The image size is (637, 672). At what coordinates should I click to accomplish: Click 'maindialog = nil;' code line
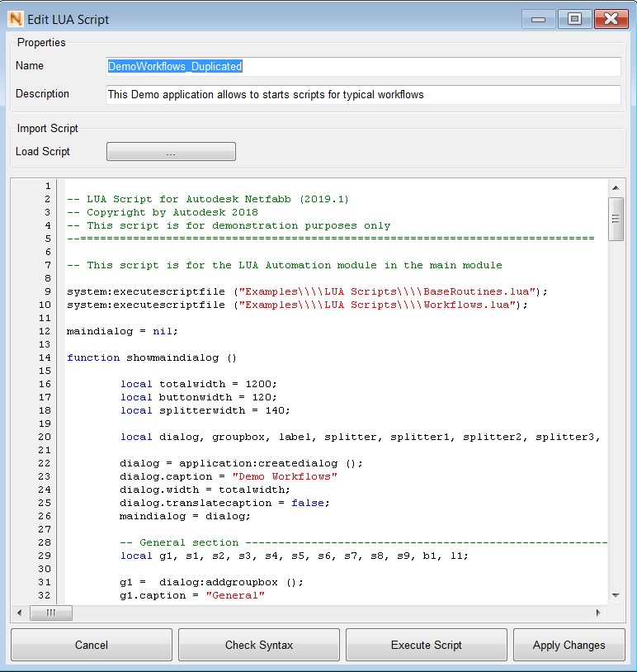(x=122, y=331)
